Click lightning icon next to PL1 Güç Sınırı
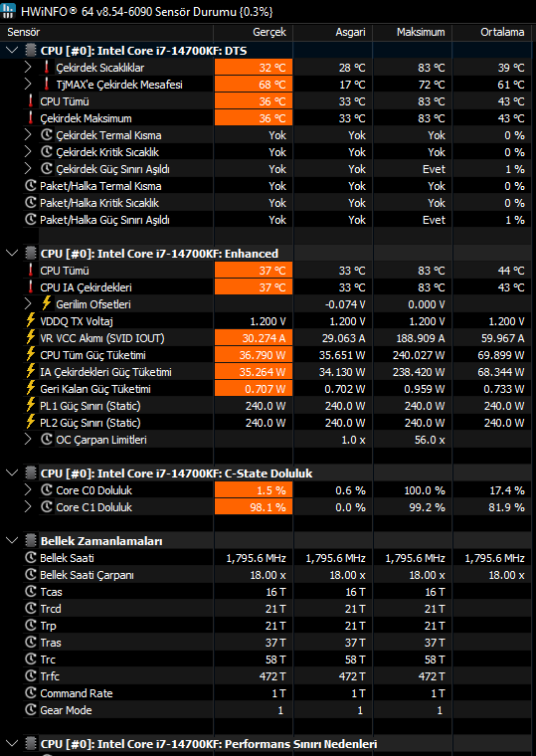Viewport: 536px width, 756px height. (x=31, y=406)
